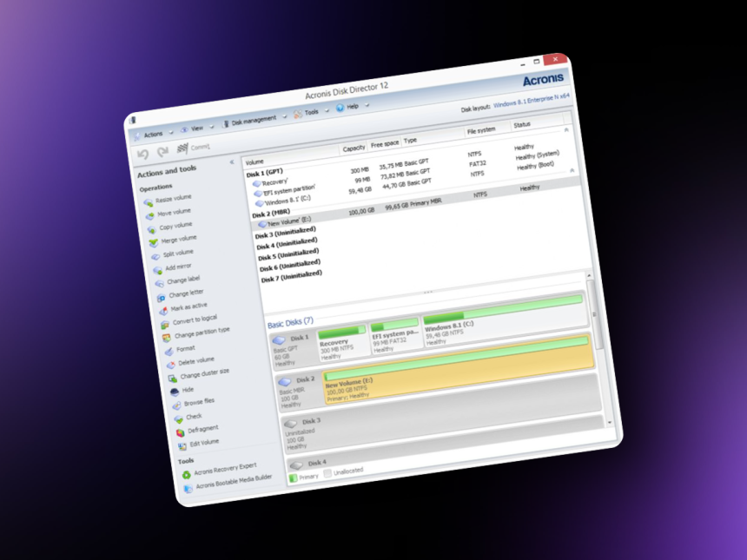Open the Actions menu
This screenshot has height=560, width=747.
(154, 135)
